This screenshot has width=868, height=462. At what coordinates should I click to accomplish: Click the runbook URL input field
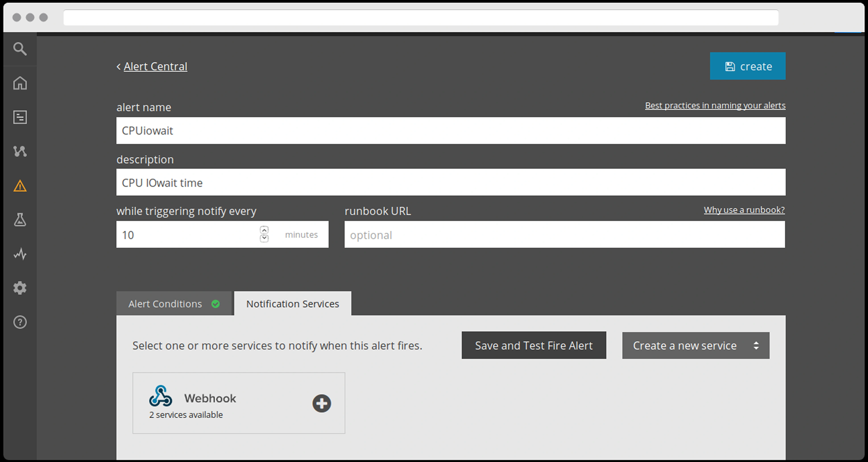point(564,235)
